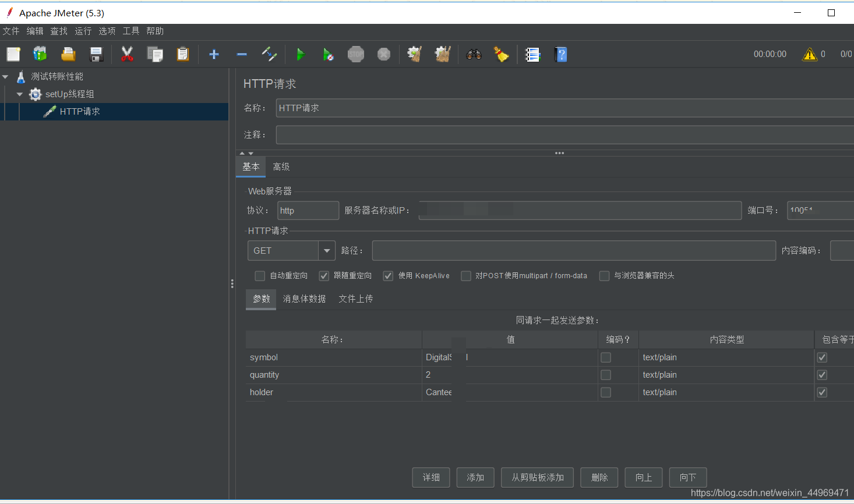
Task: Save the test plan with disk icon
Action: click(96, 54)
